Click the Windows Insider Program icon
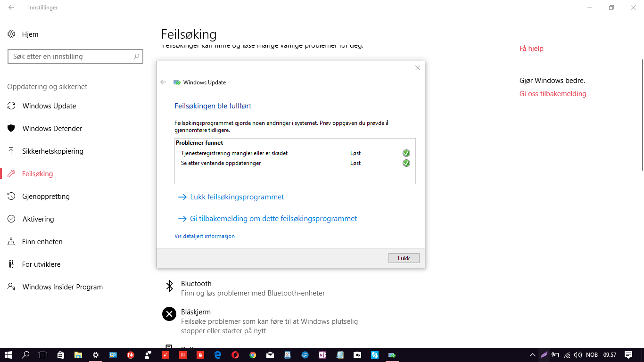This screenshot has height=362, width=644. (x=11, y=287)
